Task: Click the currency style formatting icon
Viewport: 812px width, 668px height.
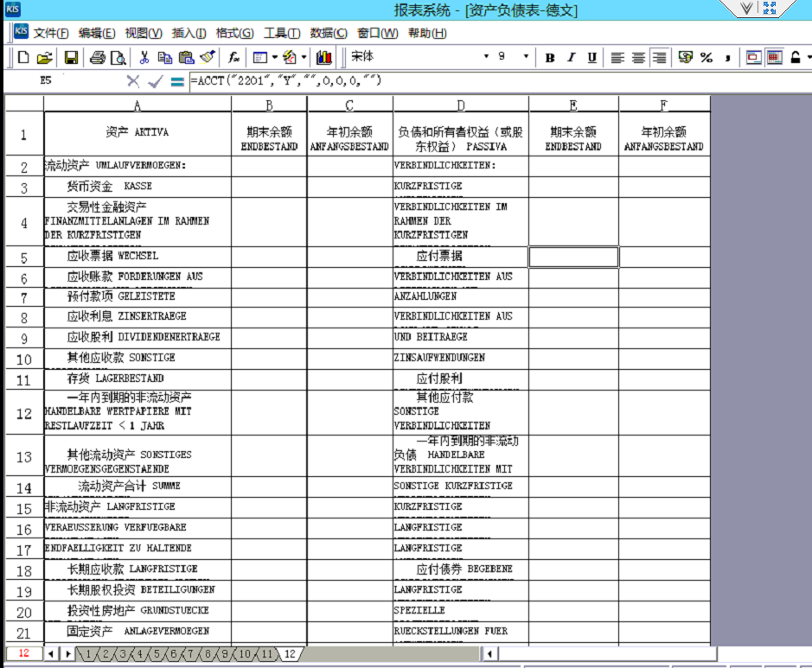Action: point(684,59)
